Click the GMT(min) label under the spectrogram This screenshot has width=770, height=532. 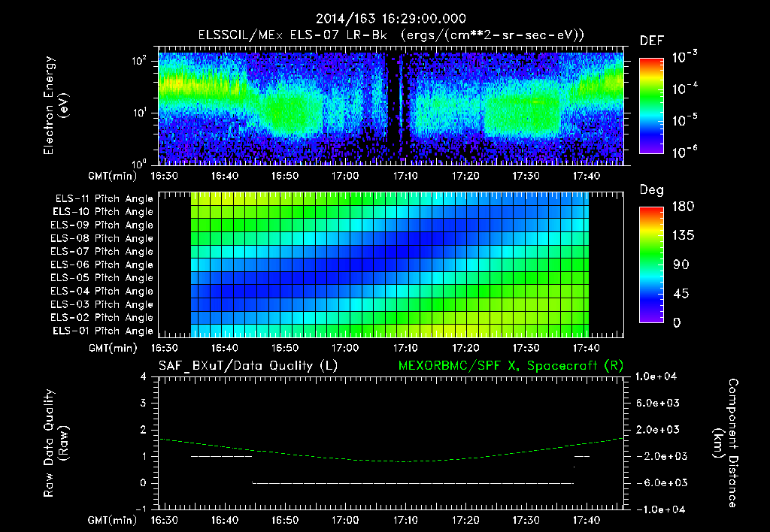click(x=113, y=176)
